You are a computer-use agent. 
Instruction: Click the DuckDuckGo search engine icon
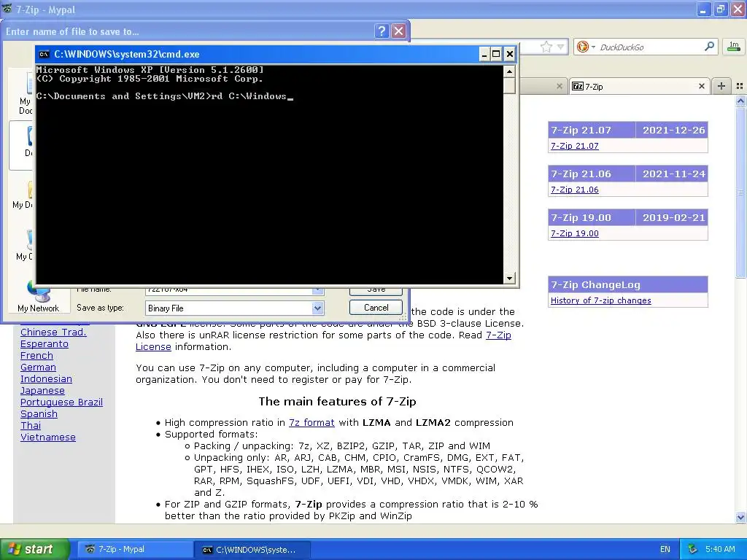(582, 47)
